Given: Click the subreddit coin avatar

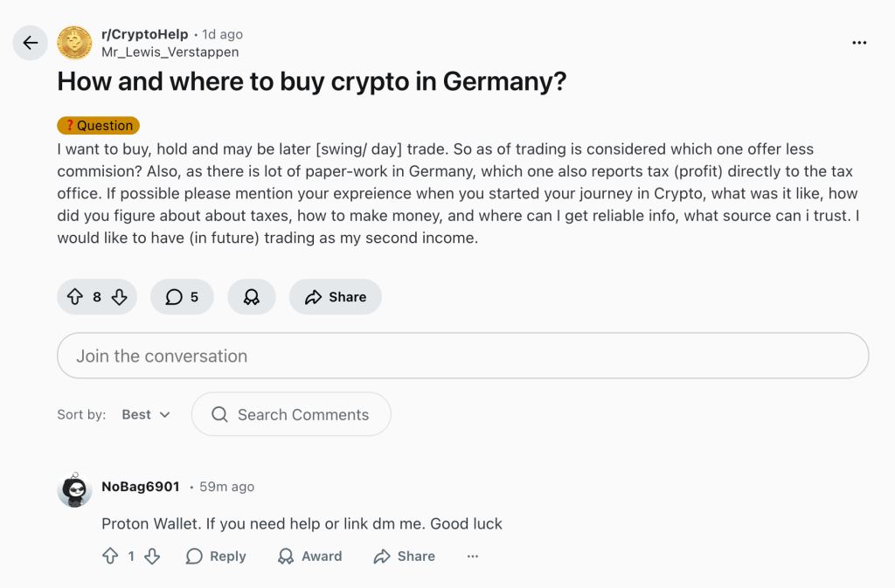Looking at the screenshot, I should [x=74, y=42].
